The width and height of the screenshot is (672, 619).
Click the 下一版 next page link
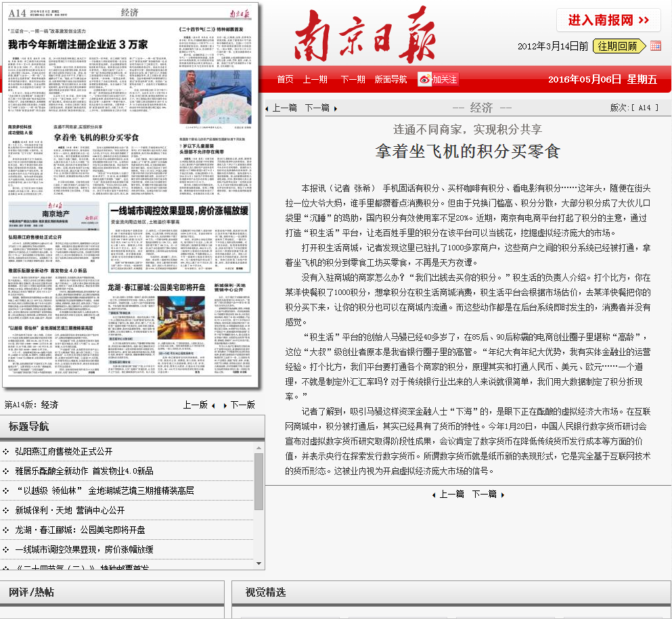click(242, 405)
